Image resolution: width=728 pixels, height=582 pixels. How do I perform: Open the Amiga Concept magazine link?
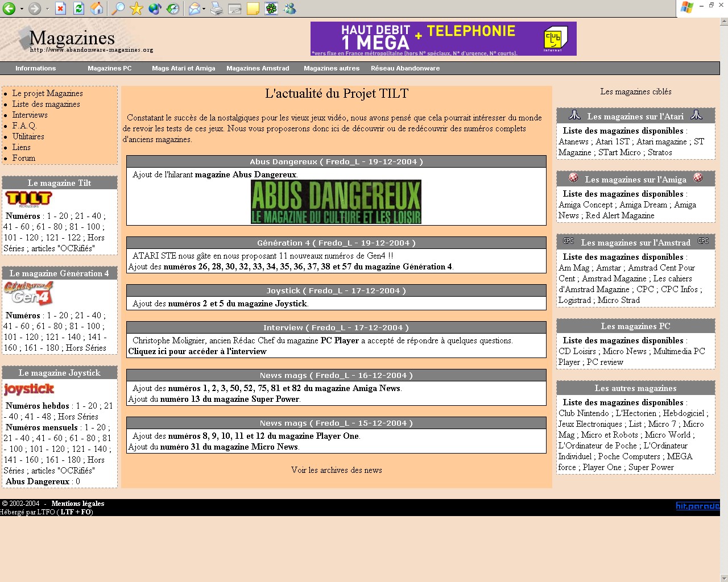586,205
